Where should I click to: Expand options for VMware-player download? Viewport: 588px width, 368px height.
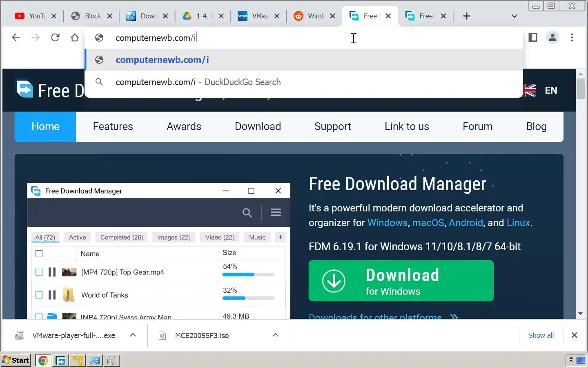(x=133, y=335)
